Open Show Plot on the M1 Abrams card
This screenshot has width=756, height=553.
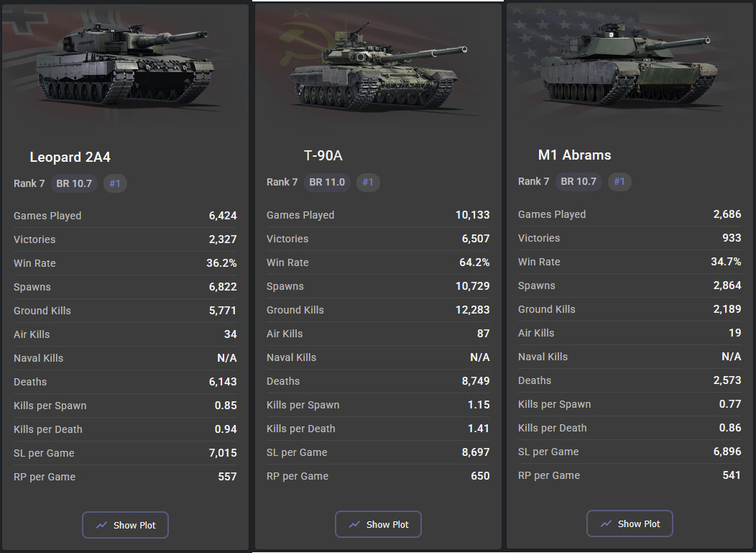pyautogui.click(x=630, y=524)
